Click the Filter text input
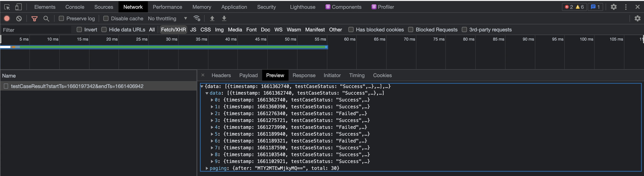The image size is (644, 176). tap(36, 30)
